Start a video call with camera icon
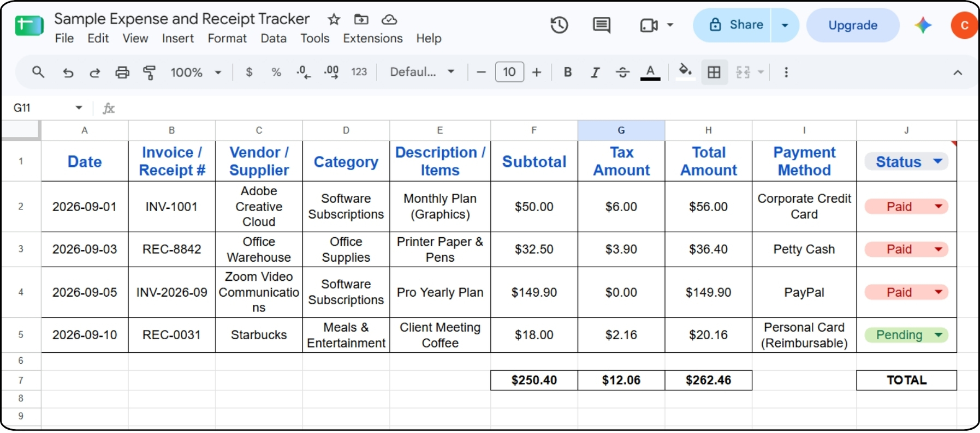 [649, 25]
